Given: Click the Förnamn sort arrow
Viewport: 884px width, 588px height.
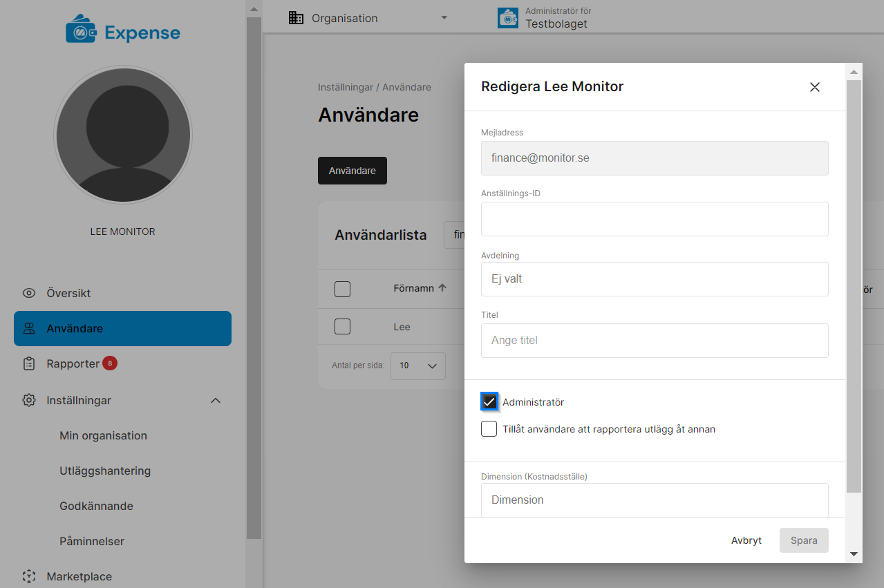Looking at the screenshot, I should tap(442, 288).
